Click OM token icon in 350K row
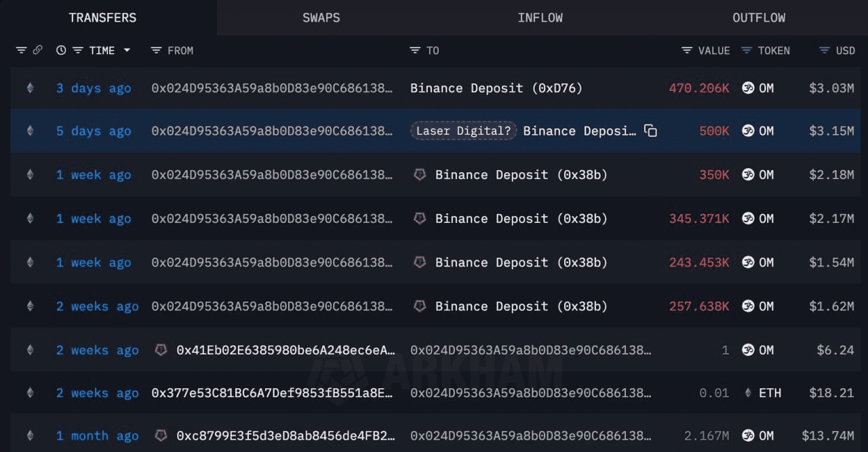Screen dimensions: 868x452 pos(748,175)
